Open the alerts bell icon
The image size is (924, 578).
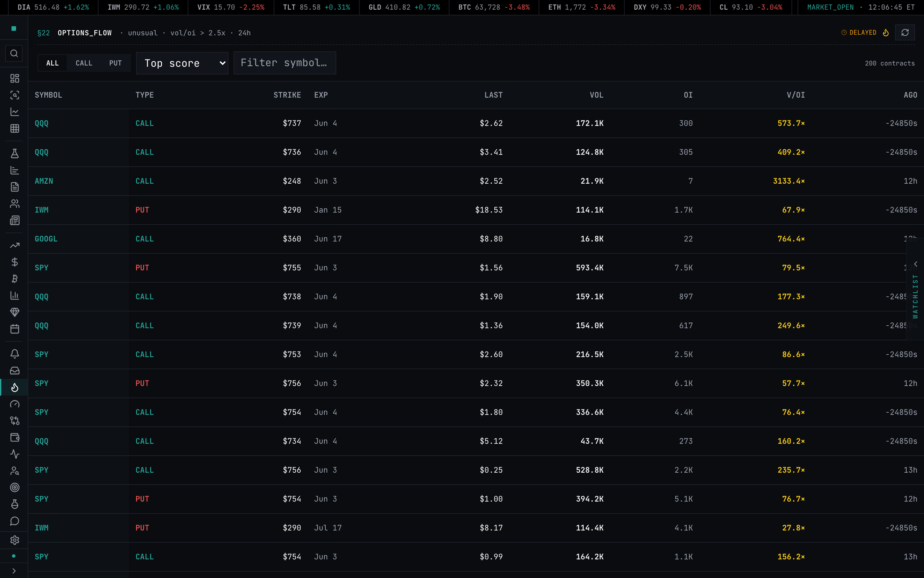click(14, 354)
